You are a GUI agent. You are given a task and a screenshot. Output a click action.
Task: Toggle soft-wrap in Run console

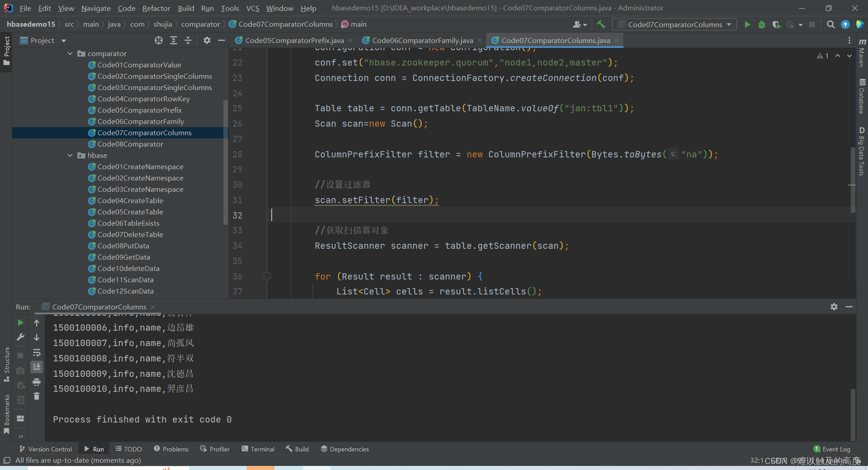[37, 352]
